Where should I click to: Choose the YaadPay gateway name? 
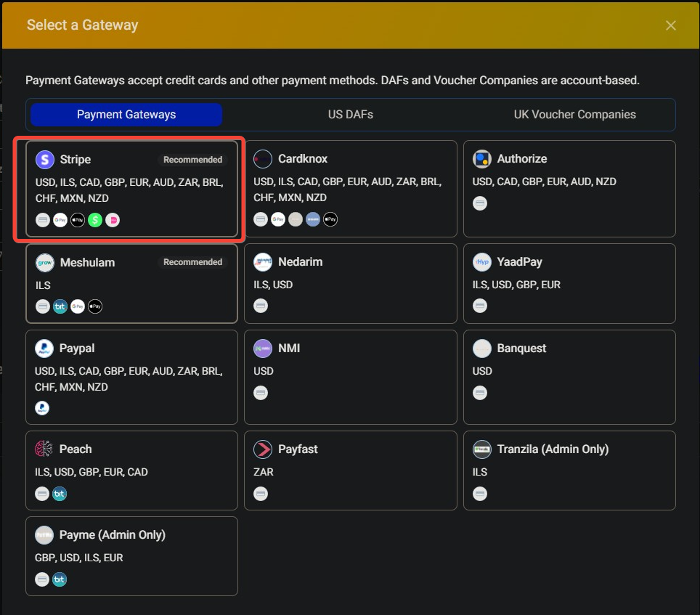point(520,262)
